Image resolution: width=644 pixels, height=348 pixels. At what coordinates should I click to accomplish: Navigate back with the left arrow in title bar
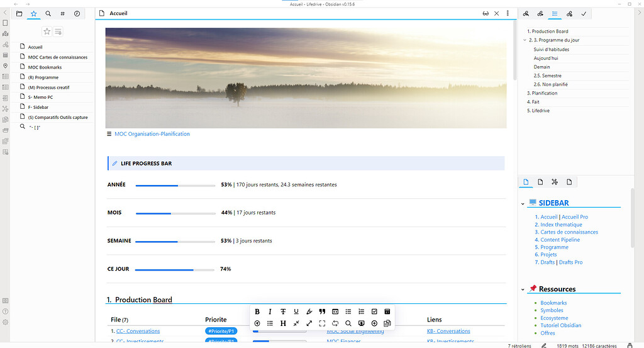point(16,4)
